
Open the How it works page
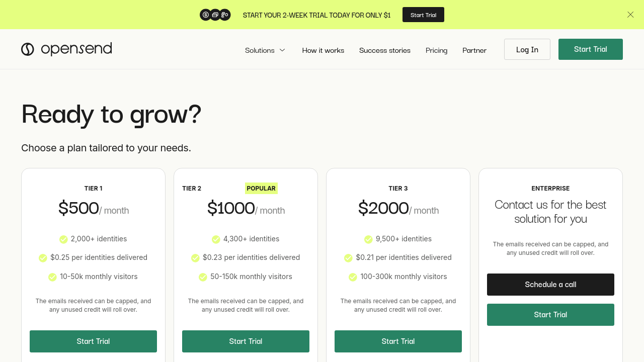pyautogui.click(x=323, y=50)
